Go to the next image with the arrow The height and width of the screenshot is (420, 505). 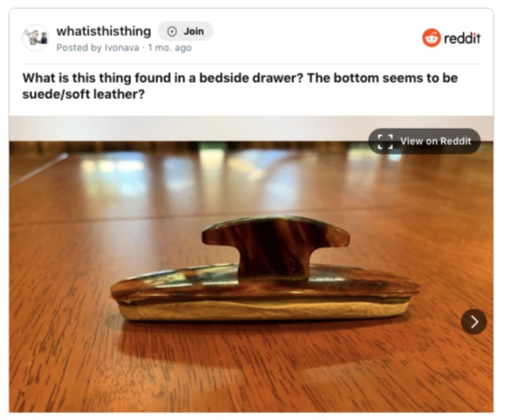474,322
